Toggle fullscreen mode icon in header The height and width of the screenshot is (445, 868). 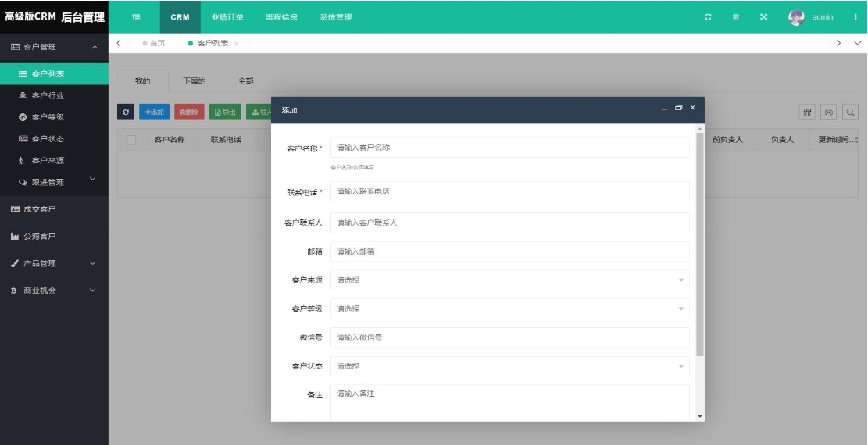click(763, 17)
